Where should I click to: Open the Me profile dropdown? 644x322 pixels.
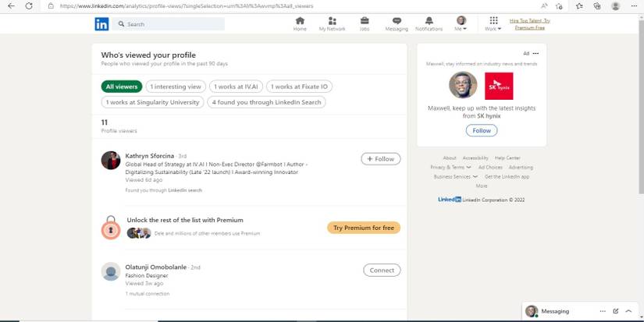coord(461,24)
